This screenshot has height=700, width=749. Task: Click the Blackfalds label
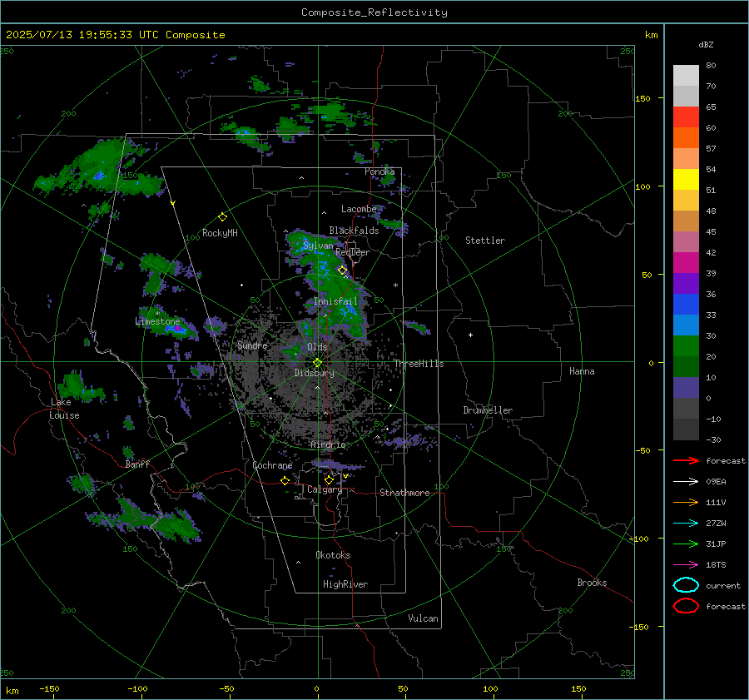(354, 231)
